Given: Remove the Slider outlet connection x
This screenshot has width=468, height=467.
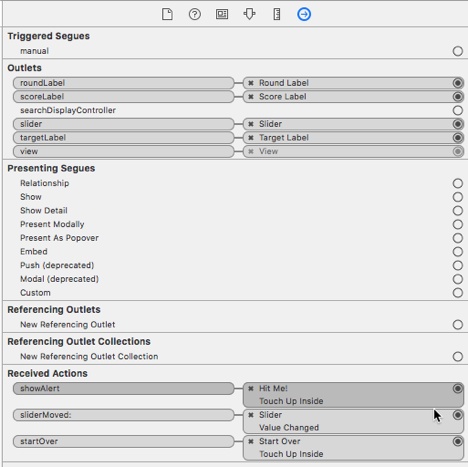Looking at the screenshot, I should click(251, 124).
